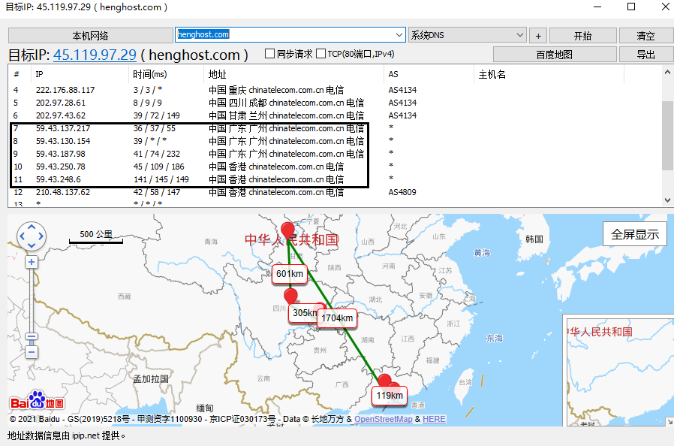This screenshot has width=674, height=448.
Task: Open the target IP link 45.119.97.29
Action: point(95,55)
